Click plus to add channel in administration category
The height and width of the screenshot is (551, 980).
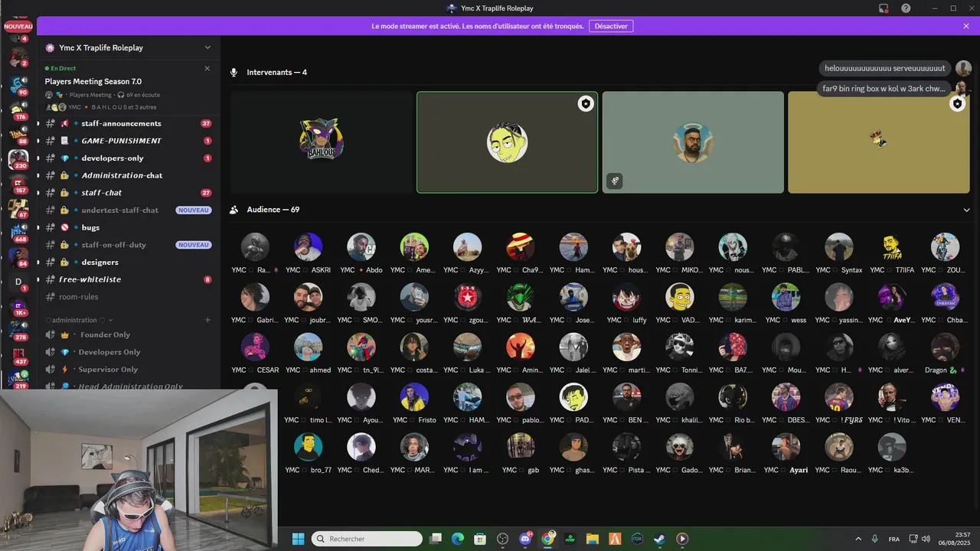tap(207, 320)
